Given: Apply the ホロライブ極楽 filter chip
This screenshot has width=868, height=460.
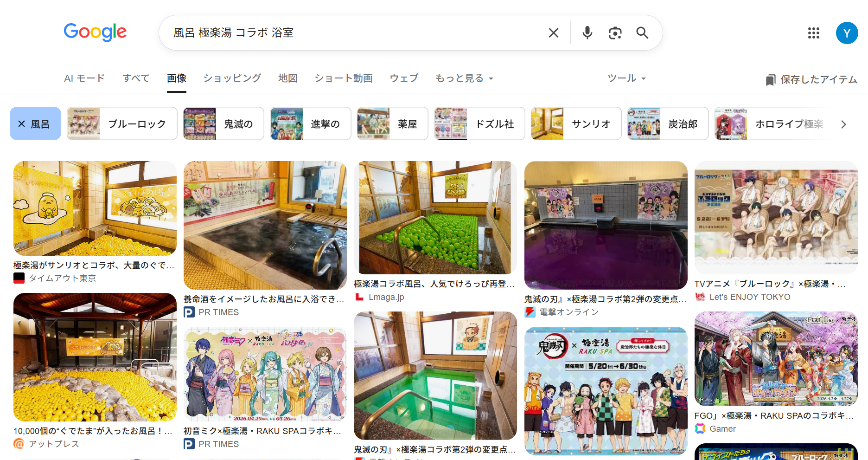Looking at the screenshot, I should tap(772, 123).
